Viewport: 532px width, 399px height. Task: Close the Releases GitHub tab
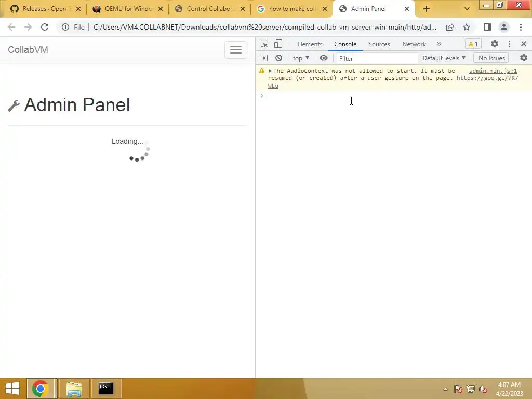tap(78, 9)
